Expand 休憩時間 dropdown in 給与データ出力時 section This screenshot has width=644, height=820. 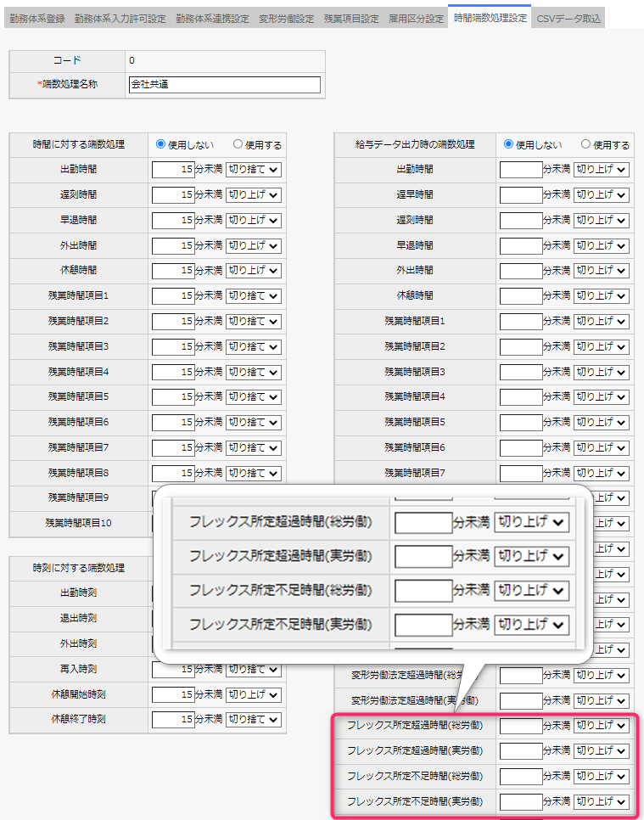[601, 296]
